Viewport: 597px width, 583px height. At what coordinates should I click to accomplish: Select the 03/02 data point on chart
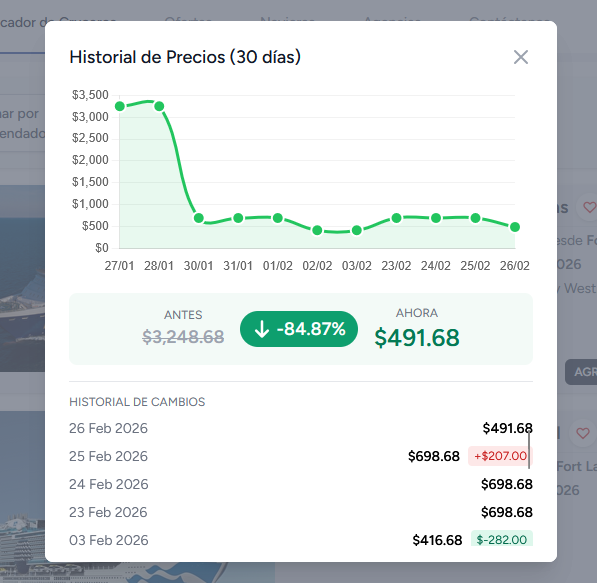tap(357, 230)
